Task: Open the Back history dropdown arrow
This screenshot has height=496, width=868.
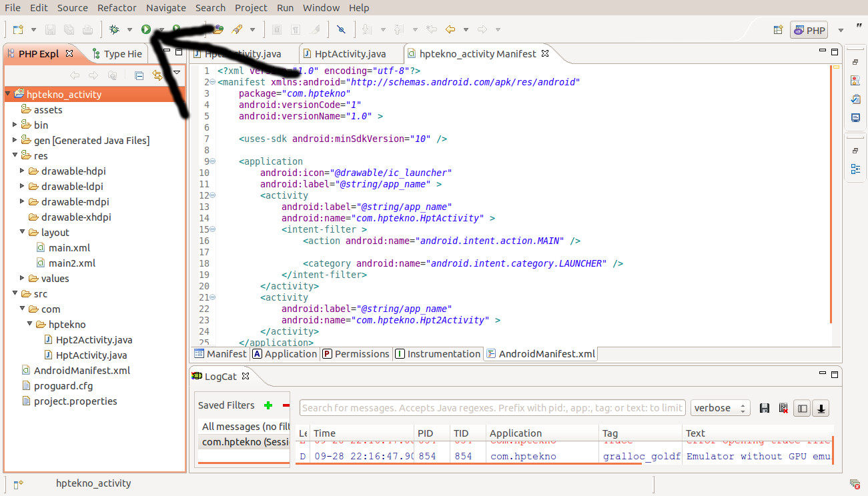Action: tap(466, 29)
